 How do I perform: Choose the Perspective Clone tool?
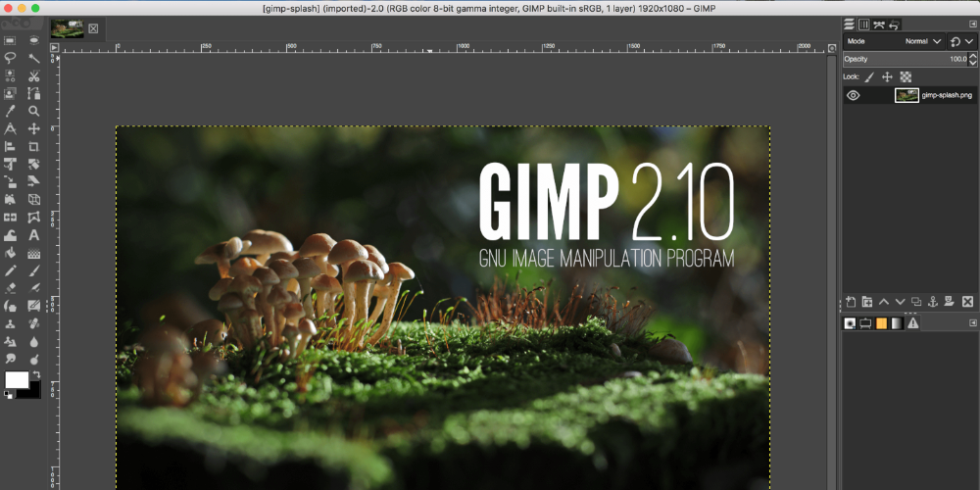coord(10,341)
